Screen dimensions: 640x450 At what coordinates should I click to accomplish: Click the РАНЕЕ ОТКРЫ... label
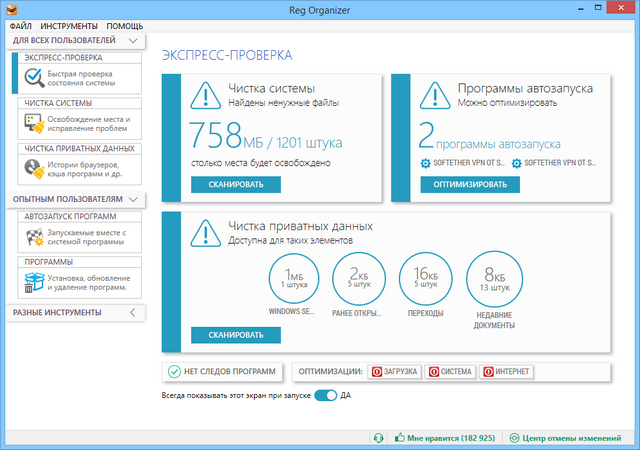tap(356, 314)
